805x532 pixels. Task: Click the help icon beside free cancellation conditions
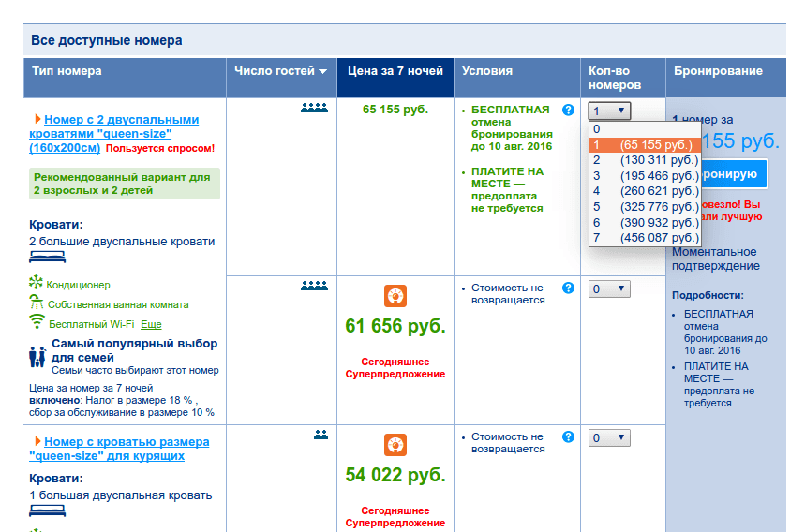568,110
